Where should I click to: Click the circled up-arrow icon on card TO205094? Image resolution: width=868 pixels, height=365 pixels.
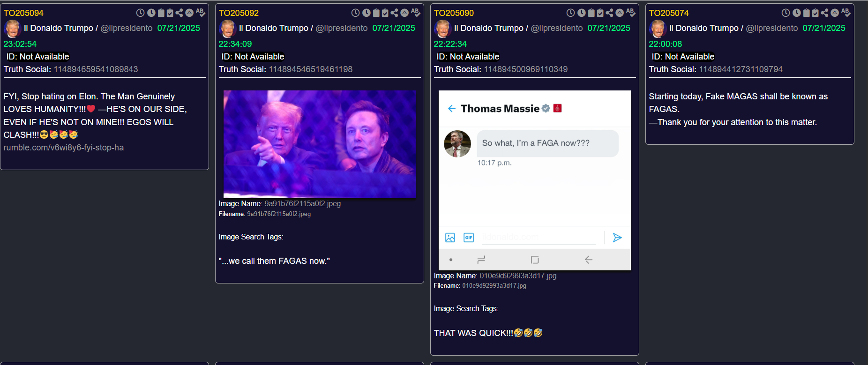coord(189,13)
